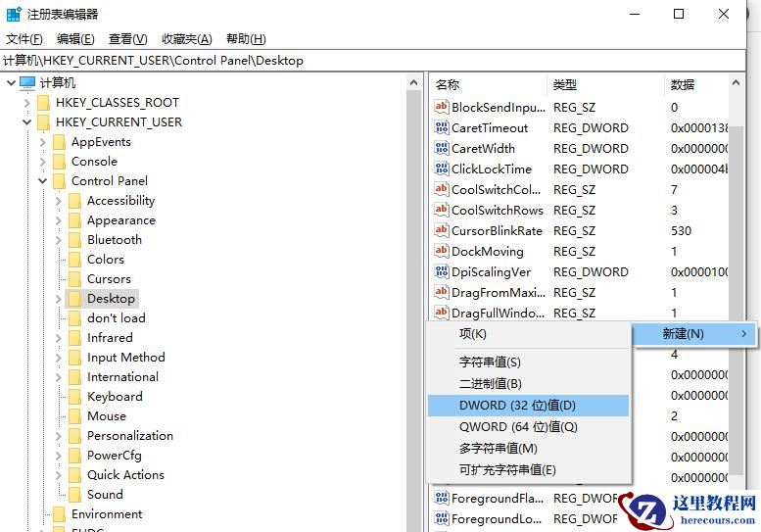
Task: Sort by the 类型 column header
Action: click(x=605, y=85)
